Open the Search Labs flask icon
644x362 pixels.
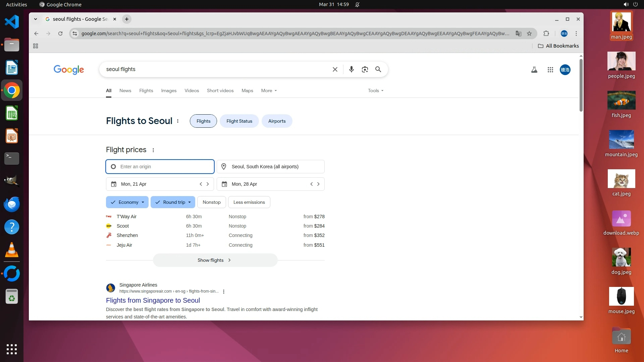[x=534, y=70]
